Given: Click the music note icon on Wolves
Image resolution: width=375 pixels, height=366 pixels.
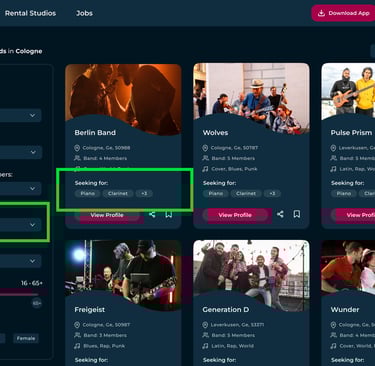Looking at the screenshot, I should tap(205, 169).
